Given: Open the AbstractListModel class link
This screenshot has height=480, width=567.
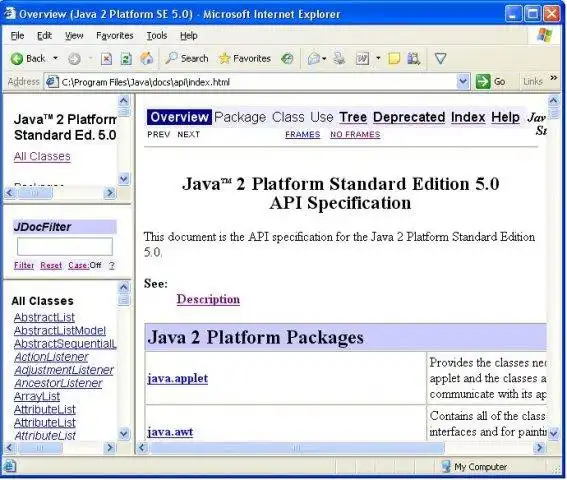Looking at the screenshot, I should click(60, 330).
